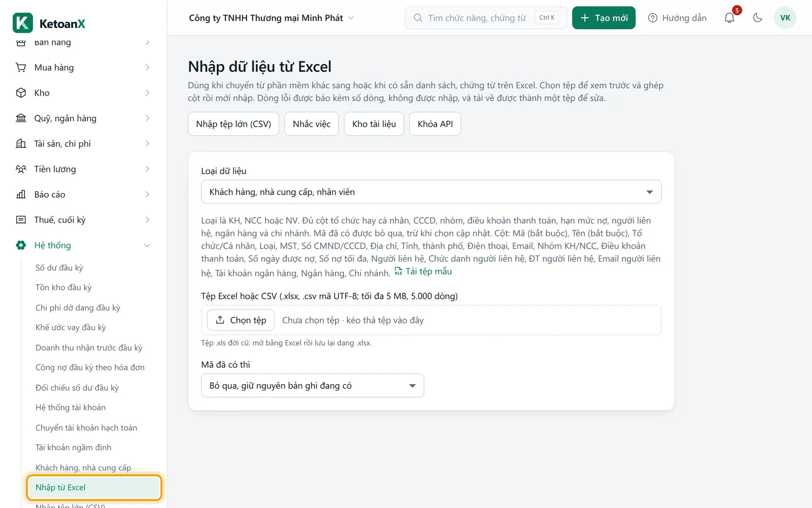The height and width of the screenshot is (508, 812).
Task: Open Công nợ đầu kỳ theo hóa đơn
Action: (x=90, y=367)
